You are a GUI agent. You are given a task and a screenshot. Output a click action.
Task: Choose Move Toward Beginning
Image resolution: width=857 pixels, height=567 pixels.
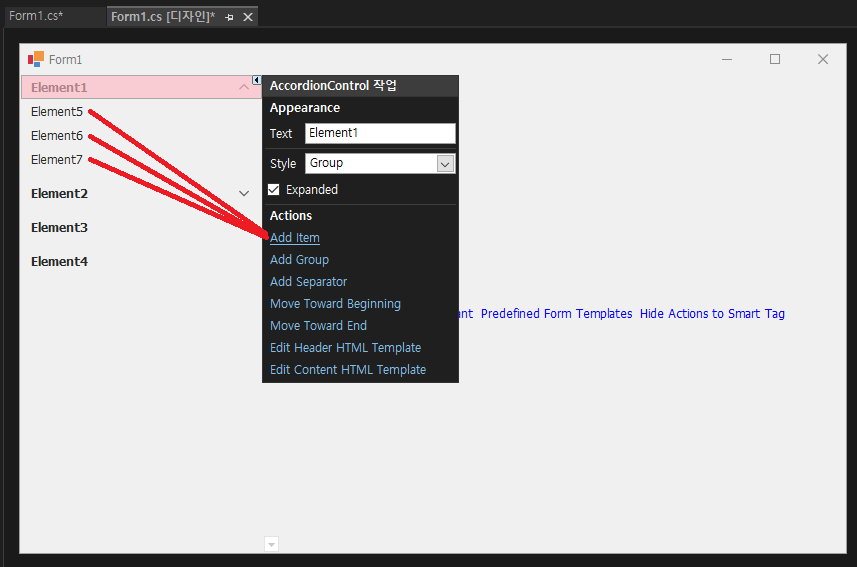pos(335,303)
